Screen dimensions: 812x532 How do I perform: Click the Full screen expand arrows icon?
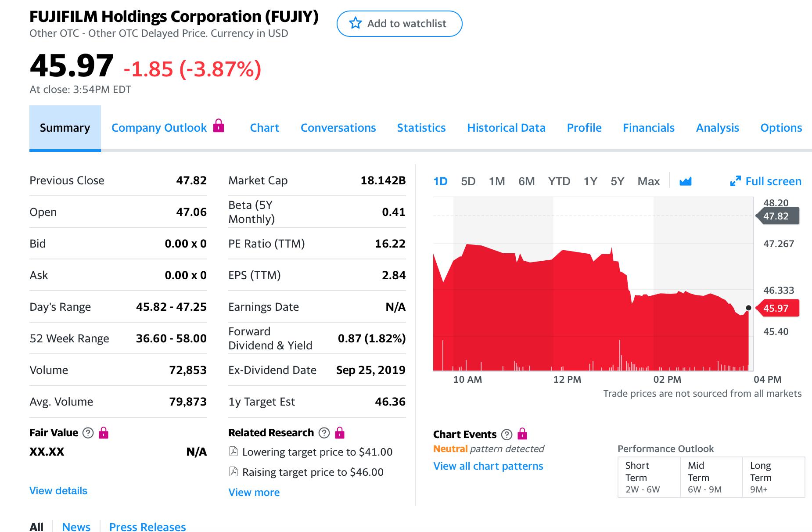point(735,181)
